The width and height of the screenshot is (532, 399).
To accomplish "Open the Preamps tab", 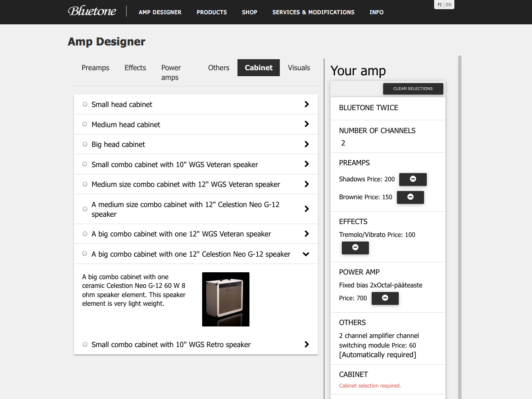I will click(95, 67).
